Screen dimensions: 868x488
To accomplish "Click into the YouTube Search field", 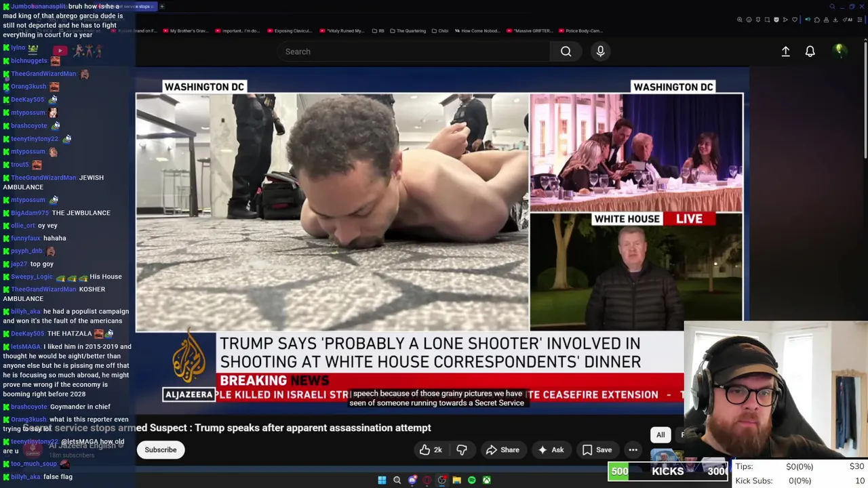I will pyautogui.click(x=414, y=52).
